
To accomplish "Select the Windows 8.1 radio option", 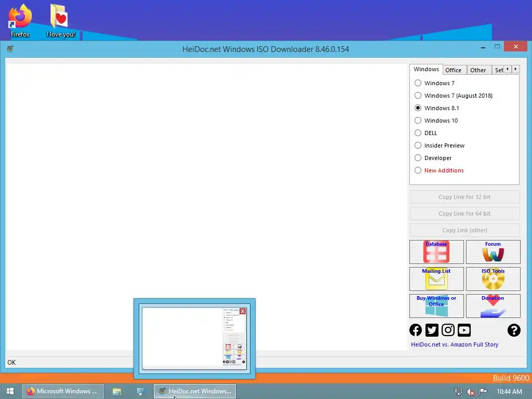I will 436,108.
